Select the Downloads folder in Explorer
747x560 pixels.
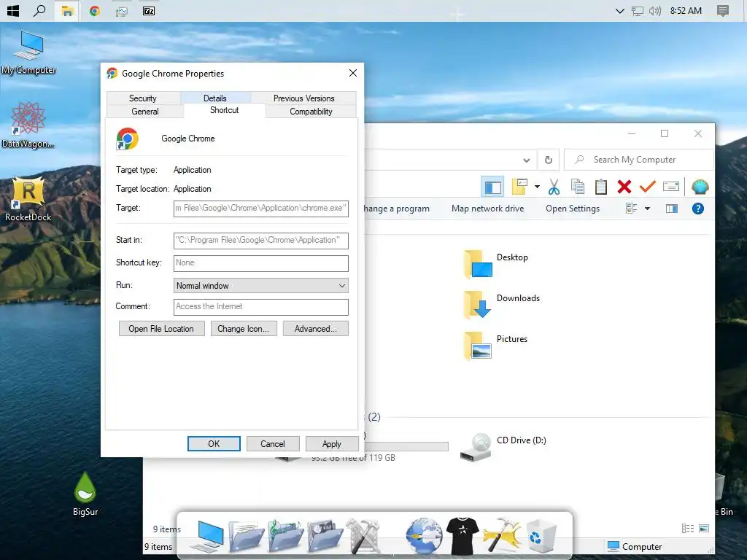502,304
